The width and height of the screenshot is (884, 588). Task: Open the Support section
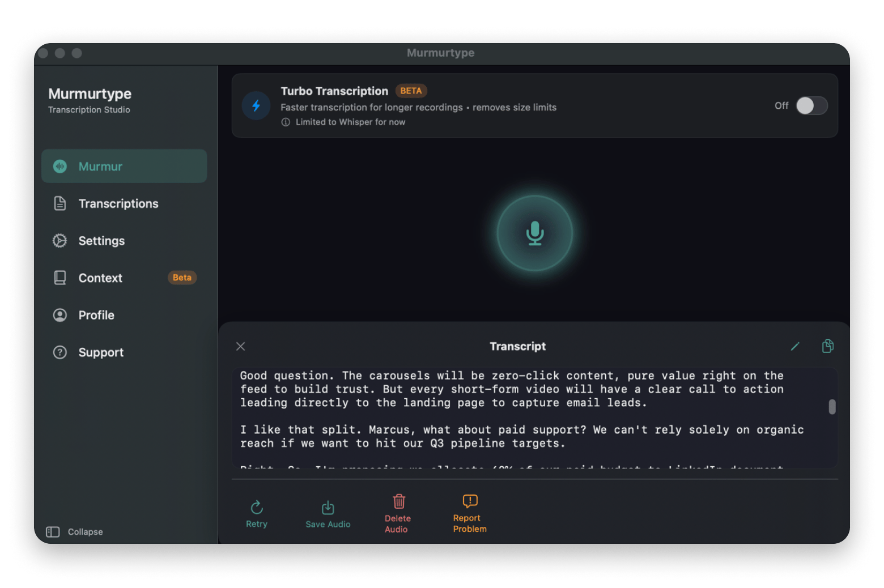click(124, 352)
